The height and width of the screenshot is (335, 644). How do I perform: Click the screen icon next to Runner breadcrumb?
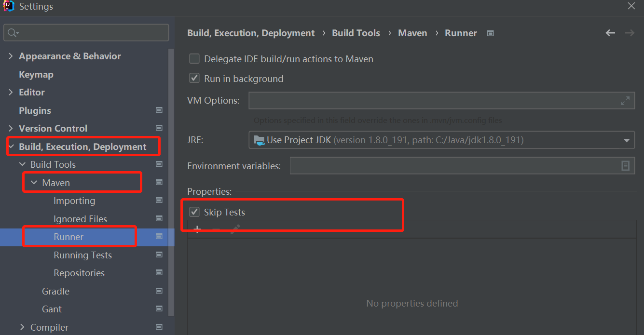[490, 33]
